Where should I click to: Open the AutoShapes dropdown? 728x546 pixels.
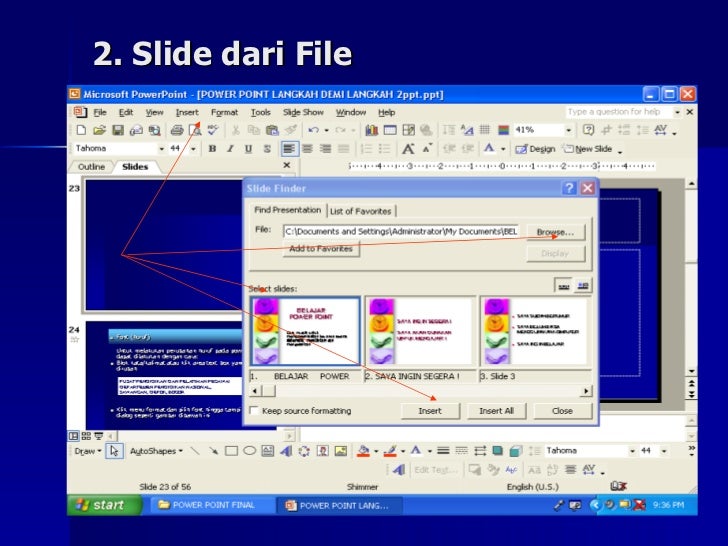pos(156,451)
